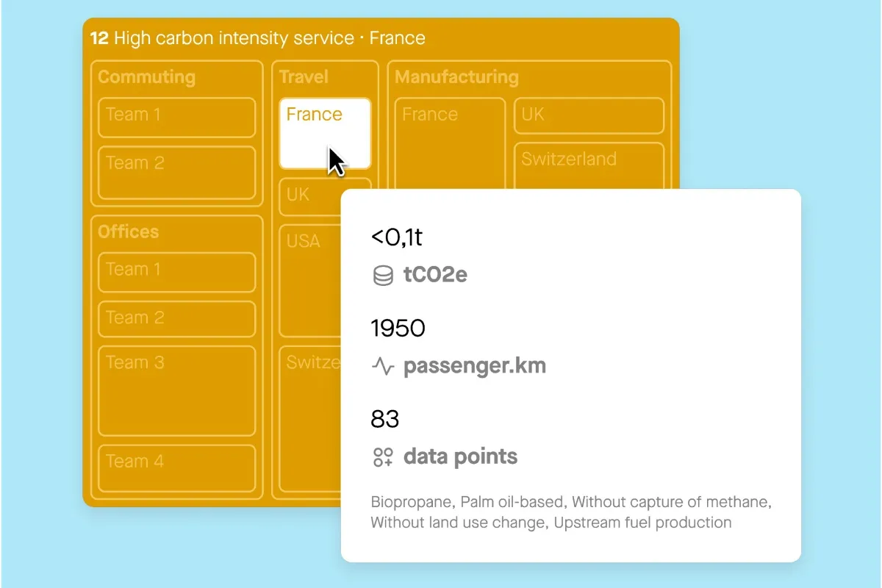Click the tCO2e metric label
The image size is (882, 588).
point(434,276)
